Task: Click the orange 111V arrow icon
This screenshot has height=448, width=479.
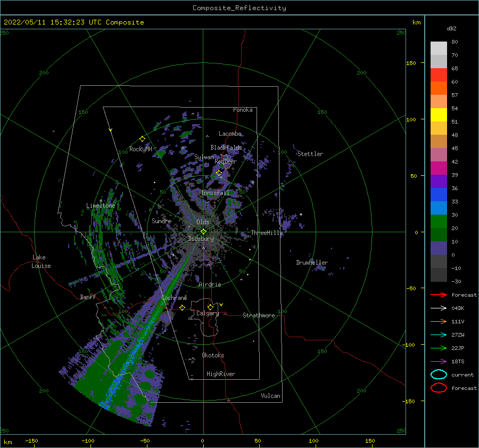Action: point(439,321)
